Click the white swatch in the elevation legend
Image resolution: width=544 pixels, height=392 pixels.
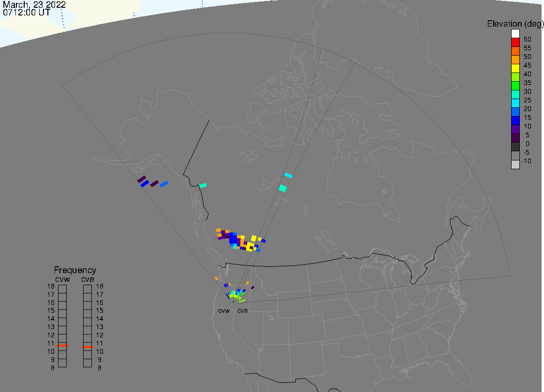[x=515, y=34]
